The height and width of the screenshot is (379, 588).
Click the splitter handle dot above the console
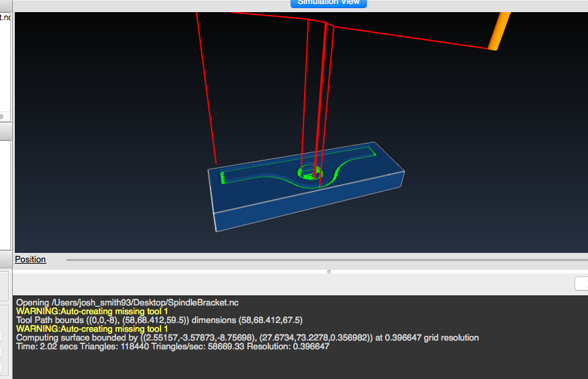click(328, 272)
